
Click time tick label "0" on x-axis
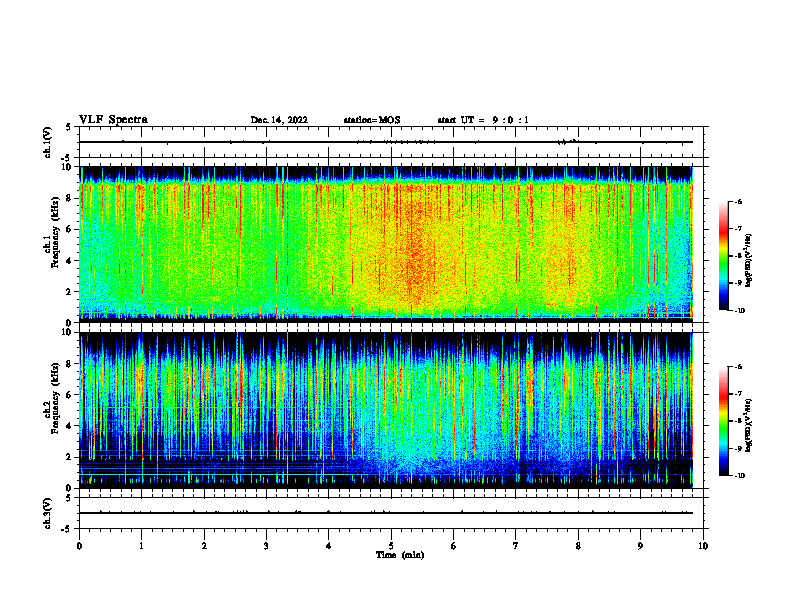tap(79, 546)
